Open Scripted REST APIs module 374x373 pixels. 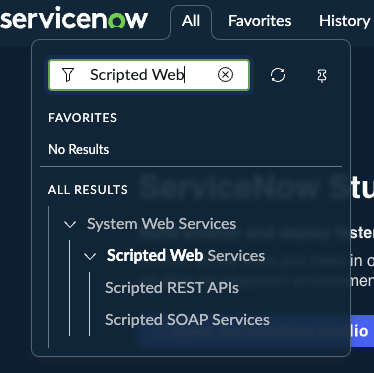tap(172, 288)
